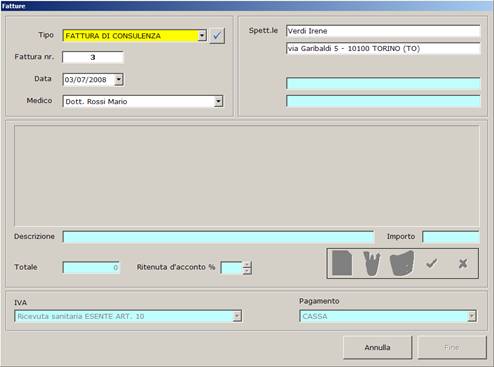Click the second empty cyan address field
The width and height of the screenshot is (494, 367).
383,101
